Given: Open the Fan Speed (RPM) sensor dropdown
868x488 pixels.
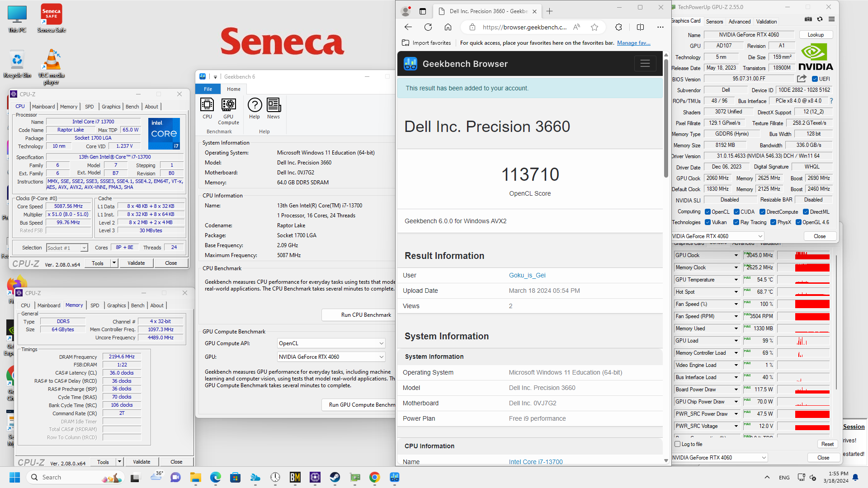Looking at the screenshot, I should coord(736,316).
